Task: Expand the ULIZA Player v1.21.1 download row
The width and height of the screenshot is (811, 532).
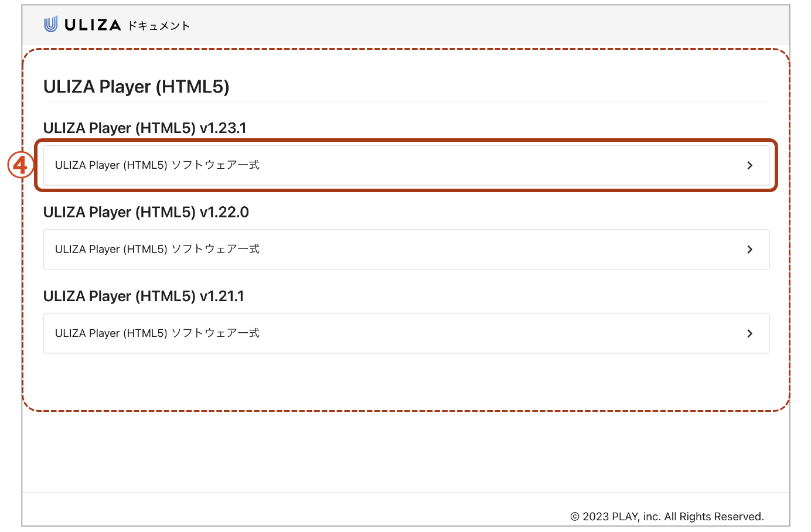Action: coord(407,333)
